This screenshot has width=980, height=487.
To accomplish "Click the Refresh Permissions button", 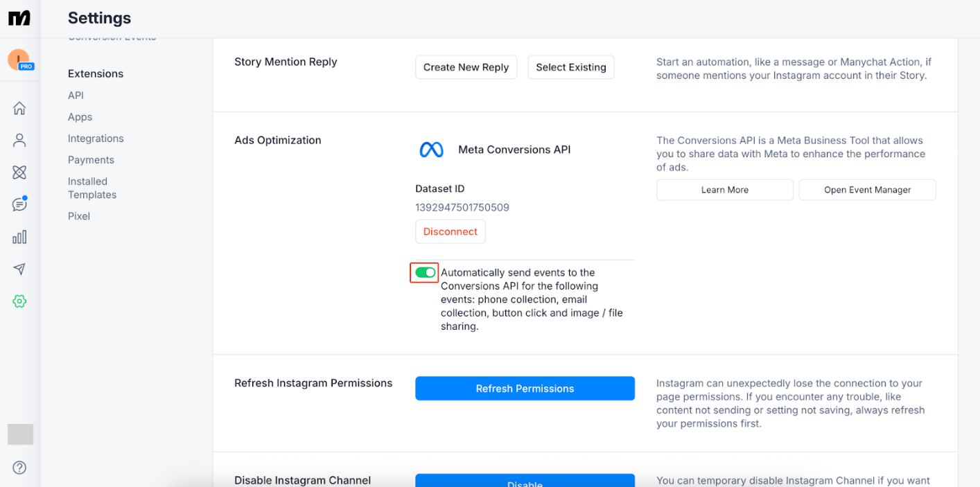I will (x=525, y=389).
